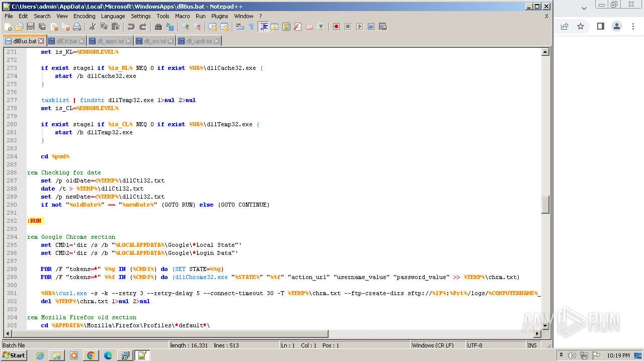
Task: Click the Close document toolbar icon
Action: 54,27
